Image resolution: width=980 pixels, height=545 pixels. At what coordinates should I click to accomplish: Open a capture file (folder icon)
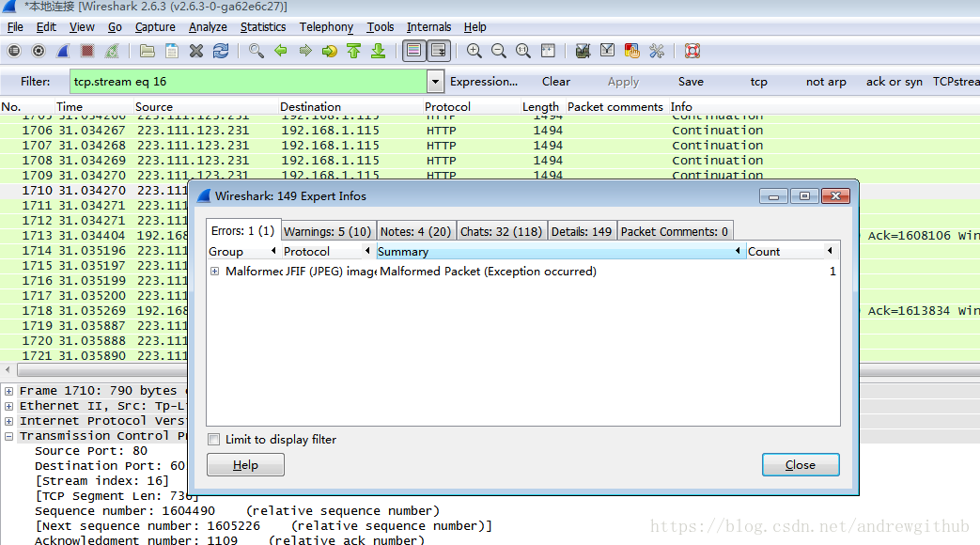[x=147, y=51]
